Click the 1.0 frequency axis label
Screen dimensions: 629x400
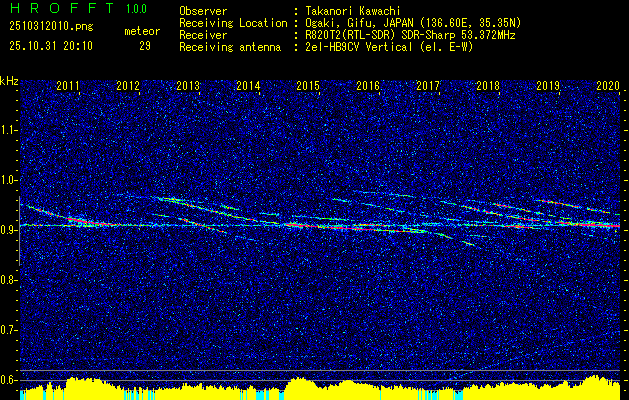pyautogui.click(x=8, y=180)
